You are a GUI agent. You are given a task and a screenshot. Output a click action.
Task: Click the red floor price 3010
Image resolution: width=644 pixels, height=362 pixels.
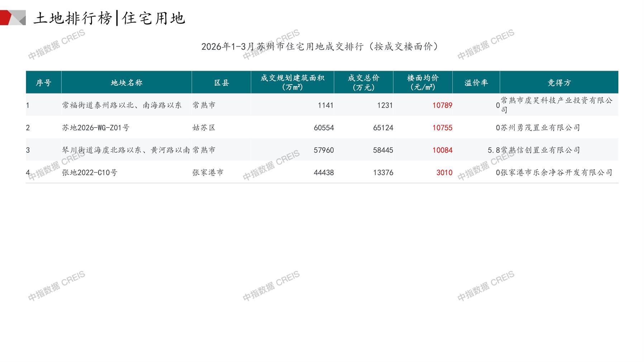click(x=444, y=172)
